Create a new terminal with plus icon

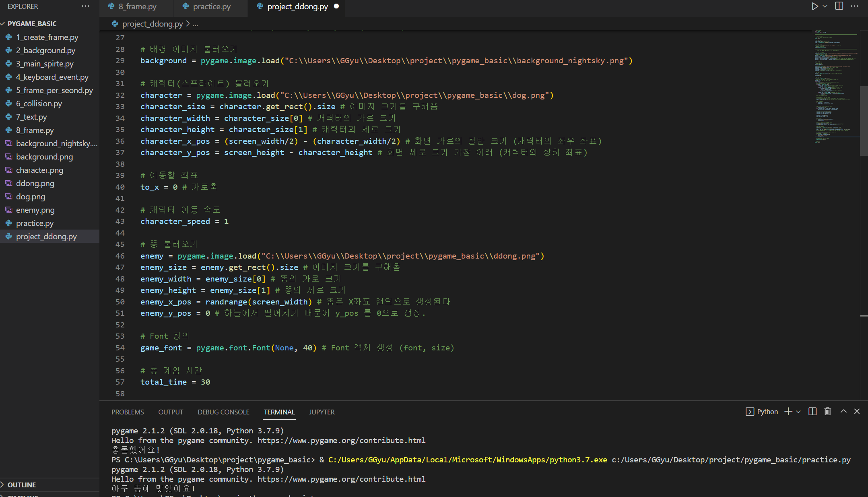point(788,411)
